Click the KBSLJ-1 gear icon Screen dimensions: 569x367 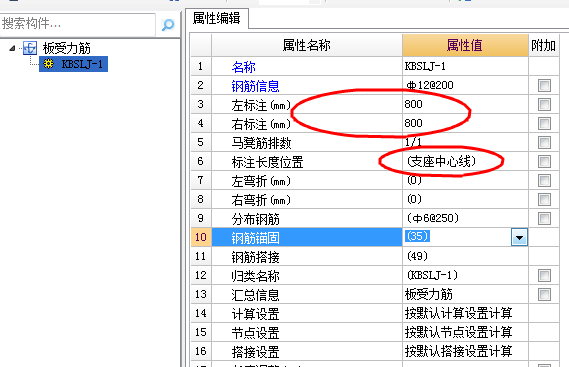(x=48, y=64)
